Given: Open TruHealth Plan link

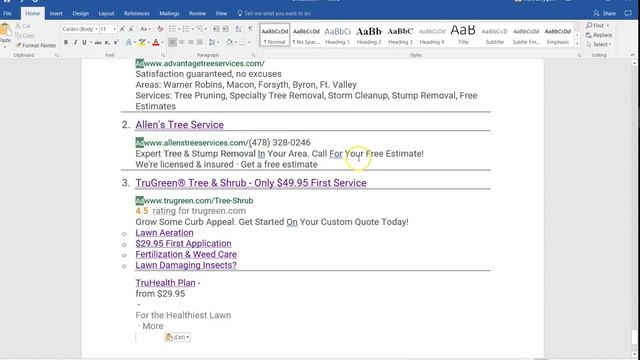Looking at the screenshot, I should [165, 283].
